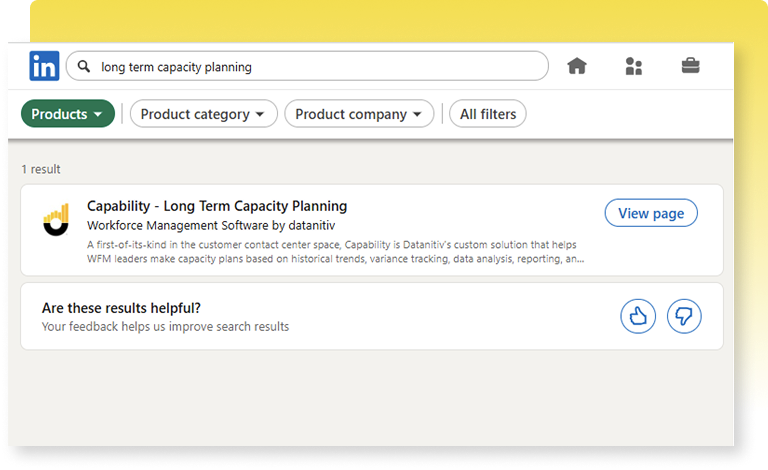Open the Jobs briefcase icon

pyautogui.click(x=690, y=66)
